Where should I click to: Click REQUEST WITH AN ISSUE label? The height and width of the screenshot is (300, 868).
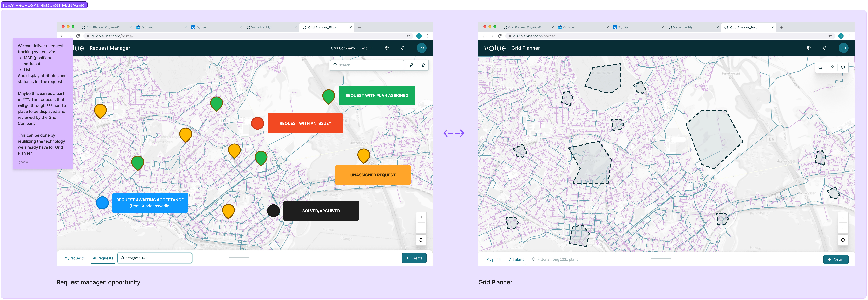305,123
